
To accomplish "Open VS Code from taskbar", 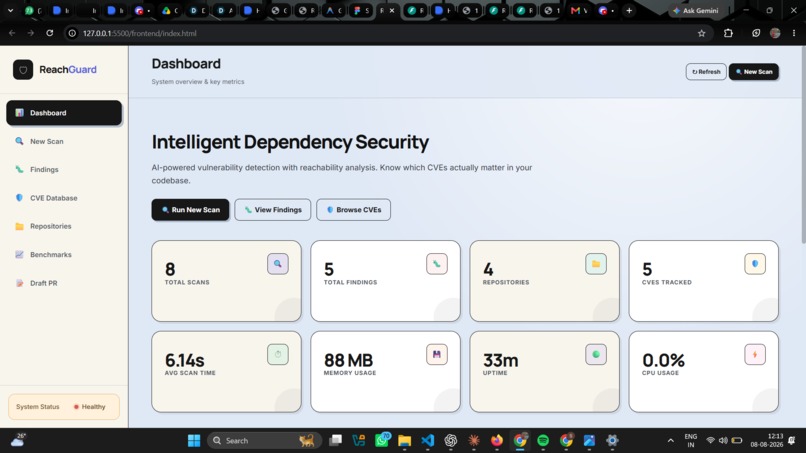I will 427,441.
